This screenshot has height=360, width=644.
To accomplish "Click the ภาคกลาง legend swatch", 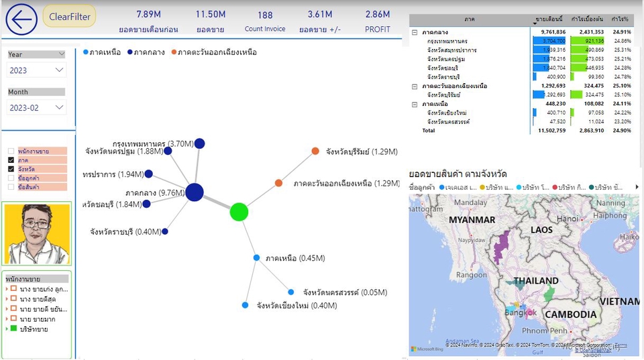I will pyautogui.click(x=129, y=52).
